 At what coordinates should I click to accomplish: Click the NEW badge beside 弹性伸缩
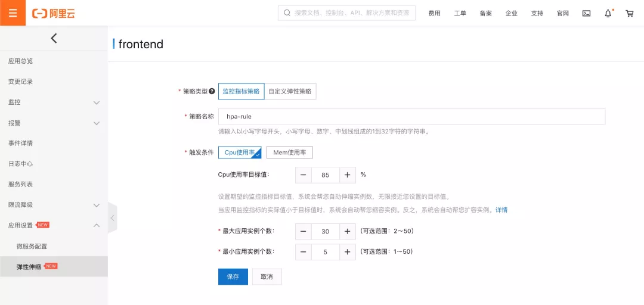point(50,266)
